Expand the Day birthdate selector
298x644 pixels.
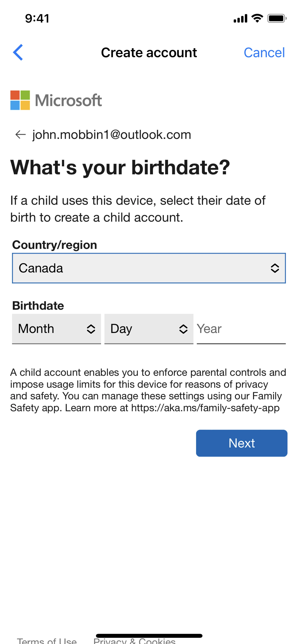click(x=149, y=329)
